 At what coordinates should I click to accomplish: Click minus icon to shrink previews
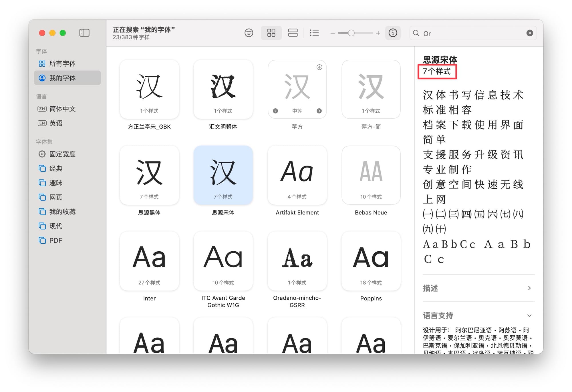coord(332,33)
